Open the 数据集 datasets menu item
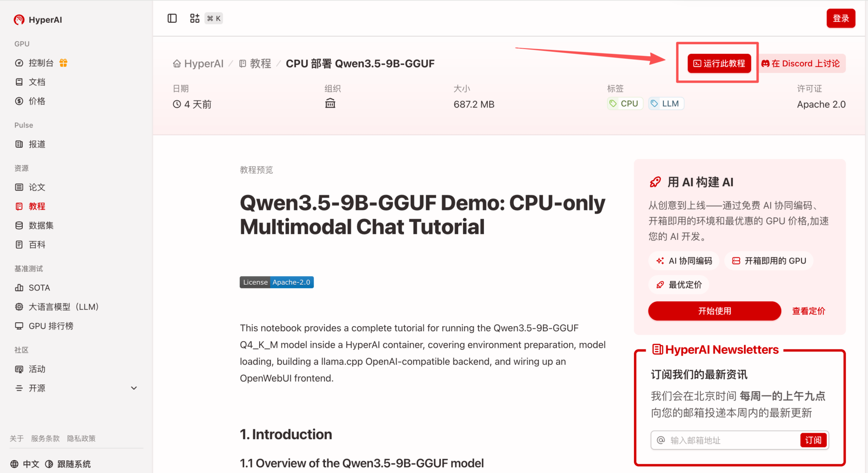 [41, 225]
